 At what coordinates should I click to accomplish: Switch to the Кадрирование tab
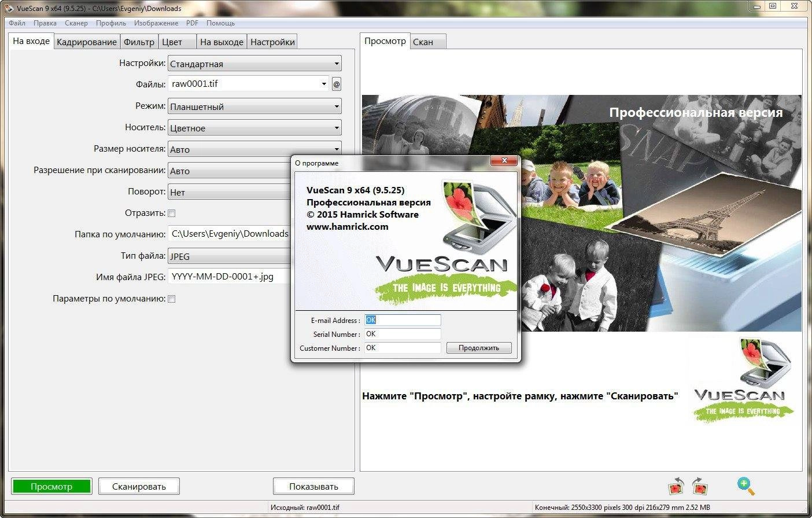[x=87, y=42]
